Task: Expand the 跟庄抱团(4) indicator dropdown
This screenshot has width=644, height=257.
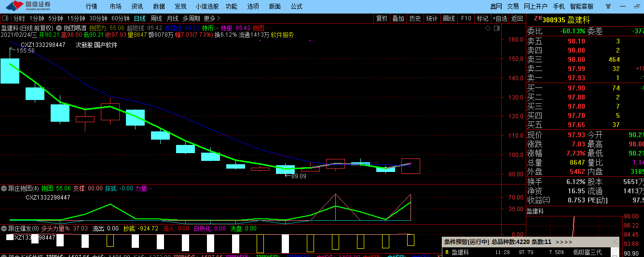Action: (4, 187)
